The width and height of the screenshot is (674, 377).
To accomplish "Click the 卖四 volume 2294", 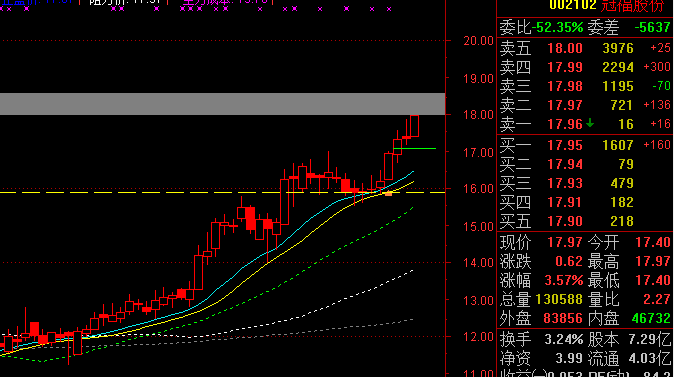I will (x=618, y=67).
